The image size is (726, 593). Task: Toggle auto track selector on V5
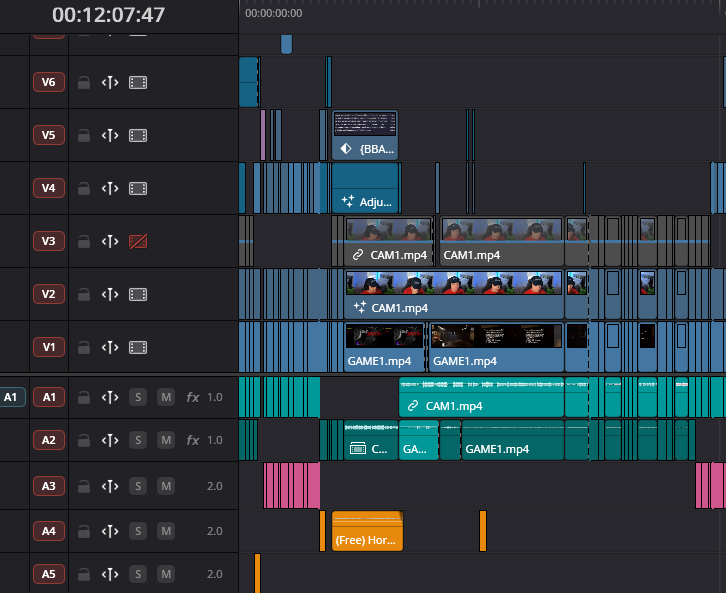[x=110, y=136]
